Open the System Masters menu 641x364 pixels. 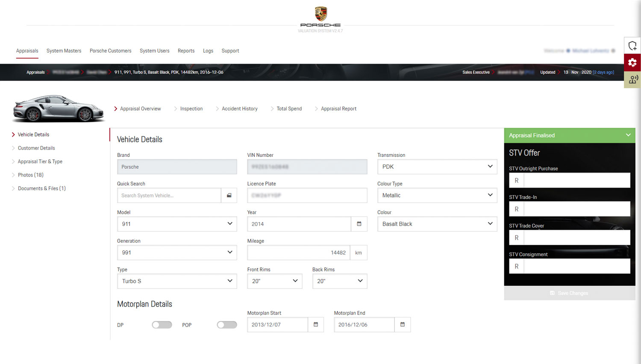point(64,51)
